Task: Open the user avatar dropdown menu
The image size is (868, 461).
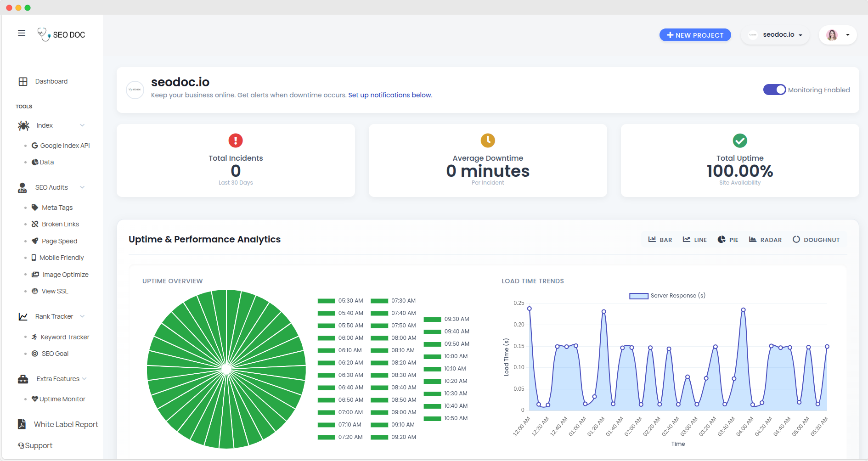Action: (x=838, y=35)
